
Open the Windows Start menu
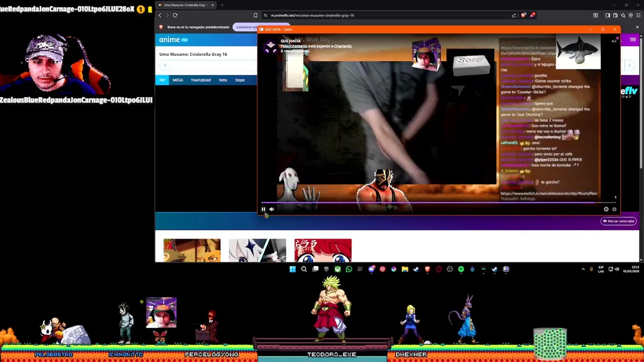[292, 269]
